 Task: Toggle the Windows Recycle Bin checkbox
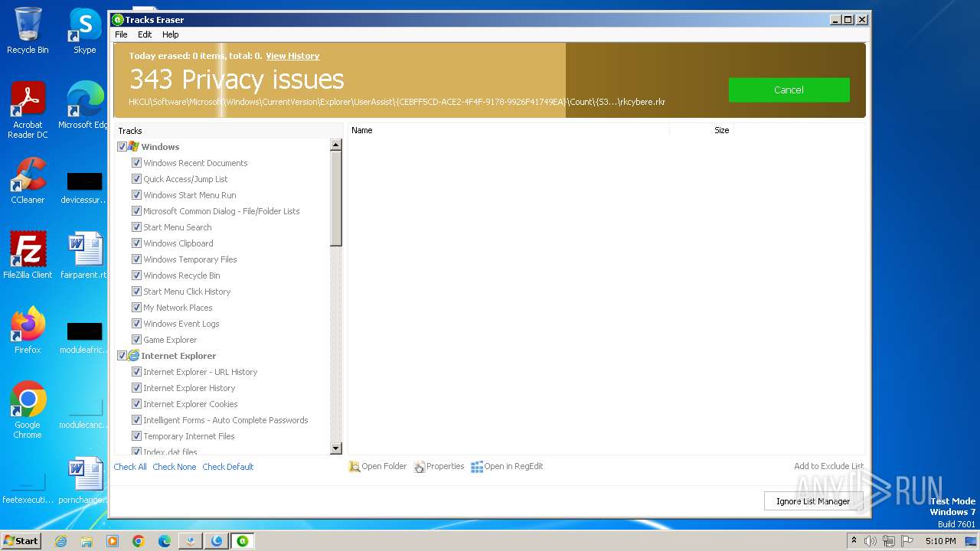pos(136,275)
